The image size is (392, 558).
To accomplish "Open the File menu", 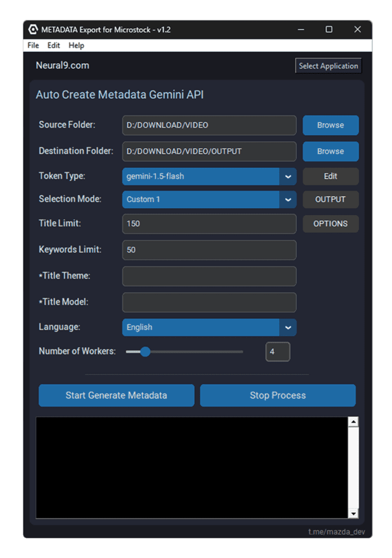I will [33, 45].
